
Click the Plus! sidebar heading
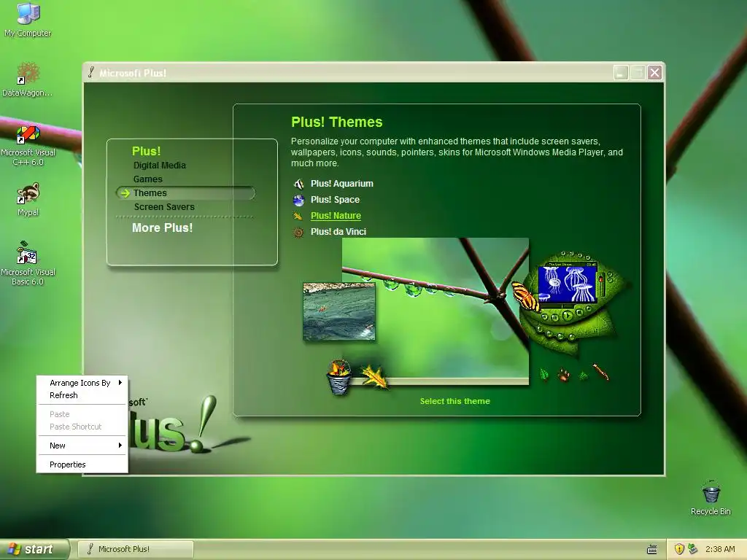point(146,151)
